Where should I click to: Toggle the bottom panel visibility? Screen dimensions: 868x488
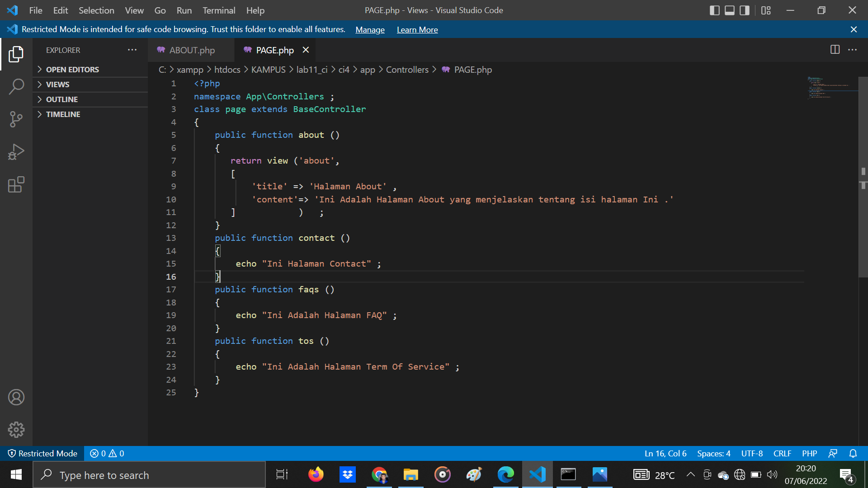pos(729,10)
